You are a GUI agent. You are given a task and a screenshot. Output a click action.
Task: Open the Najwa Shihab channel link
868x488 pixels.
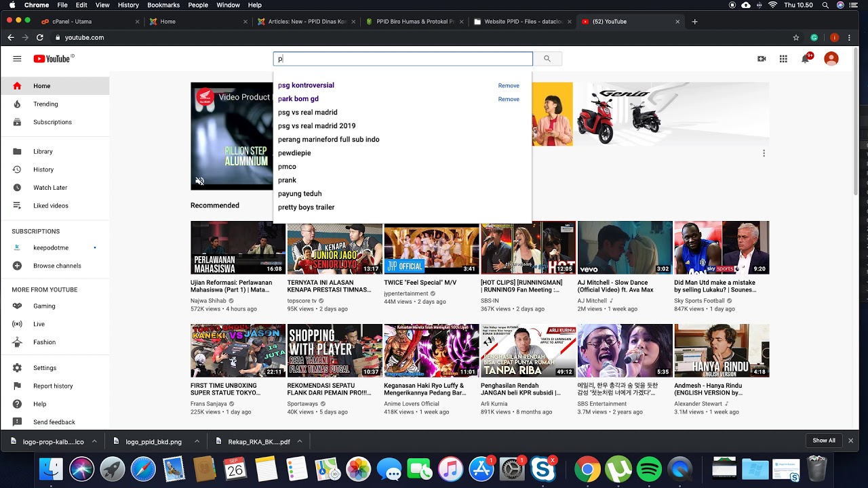click(x=208, y=301)
